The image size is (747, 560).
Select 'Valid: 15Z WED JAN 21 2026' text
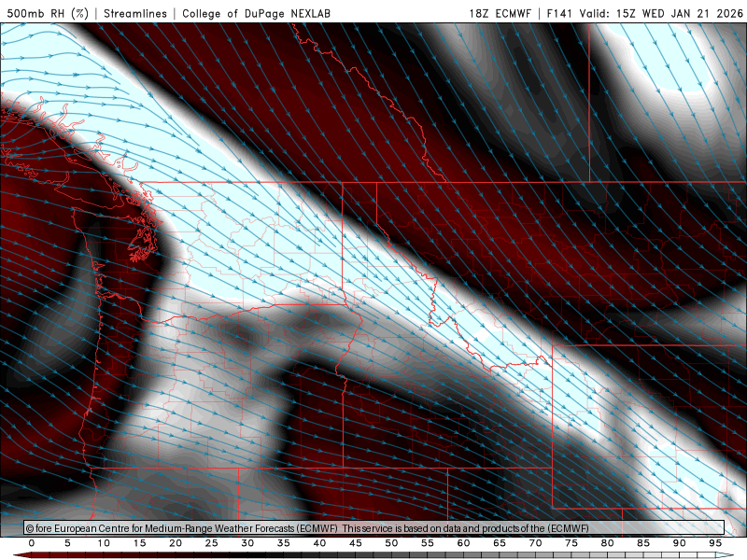pos(661,13)
